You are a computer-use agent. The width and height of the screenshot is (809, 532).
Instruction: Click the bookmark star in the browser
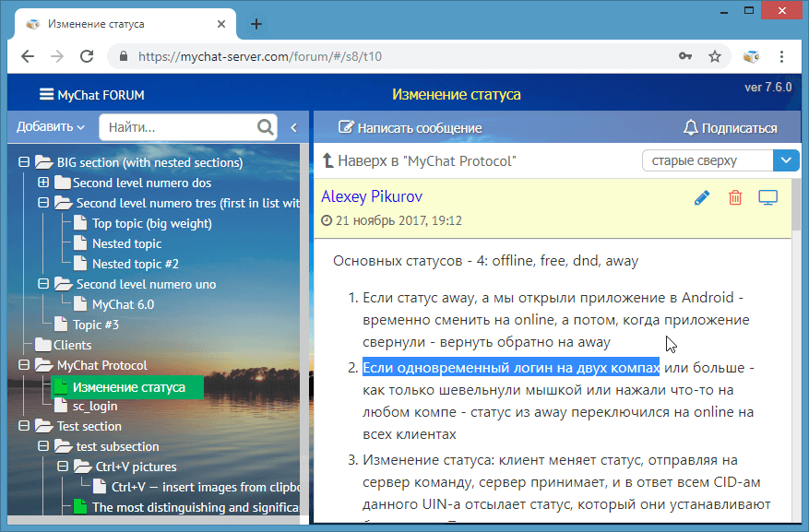715,56
